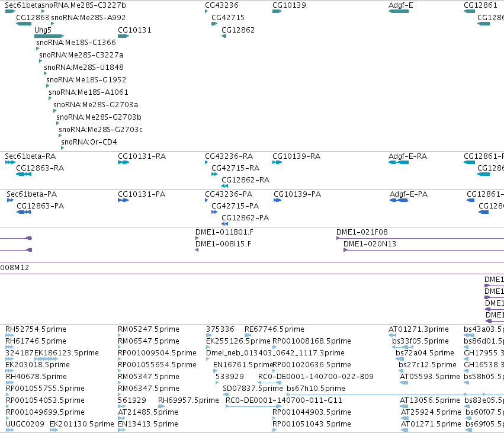Open the SD07837.5prime EST label
This screenshot has width=504, height=433.
[x=253, y=389]
